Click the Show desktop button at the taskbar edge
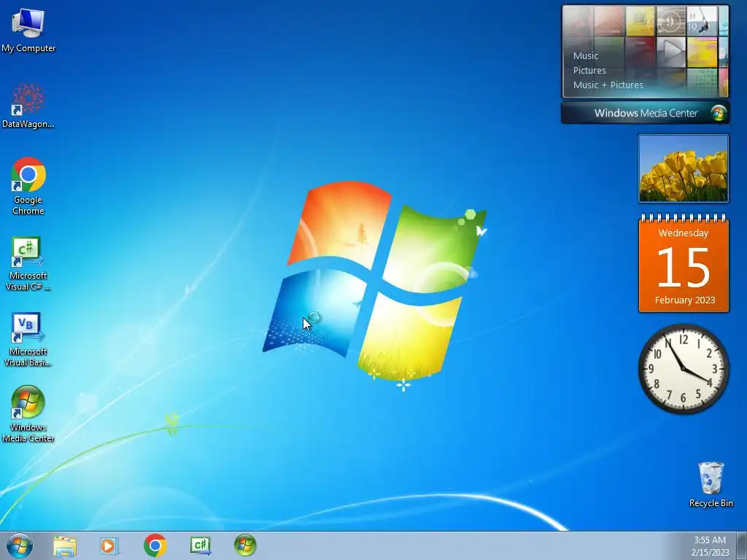The width and height of the screenshot is (747, 560). coord(742,545)
